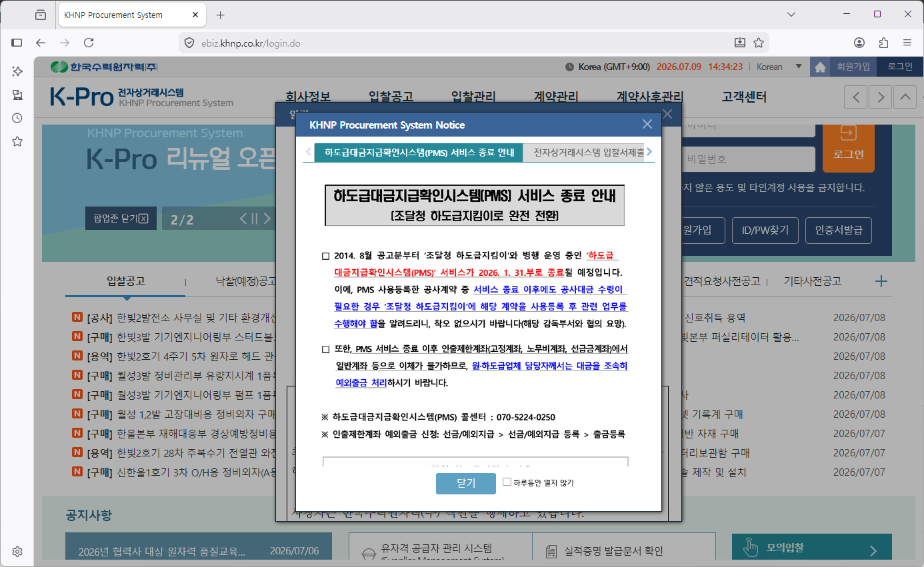
Task: Open the 회사정보 menu
Action: tap(308, 97)
